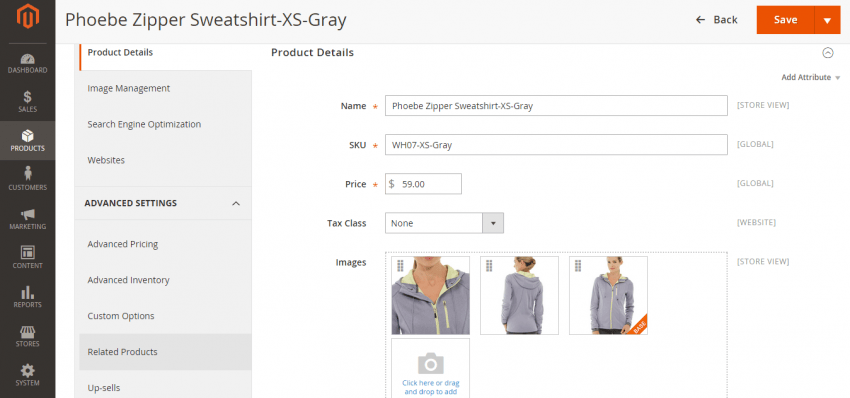Grab drag handle on base image thumbnail
The height and width of the screenshot is (398, 850).
pyautogui.click(x=578, y=266)
